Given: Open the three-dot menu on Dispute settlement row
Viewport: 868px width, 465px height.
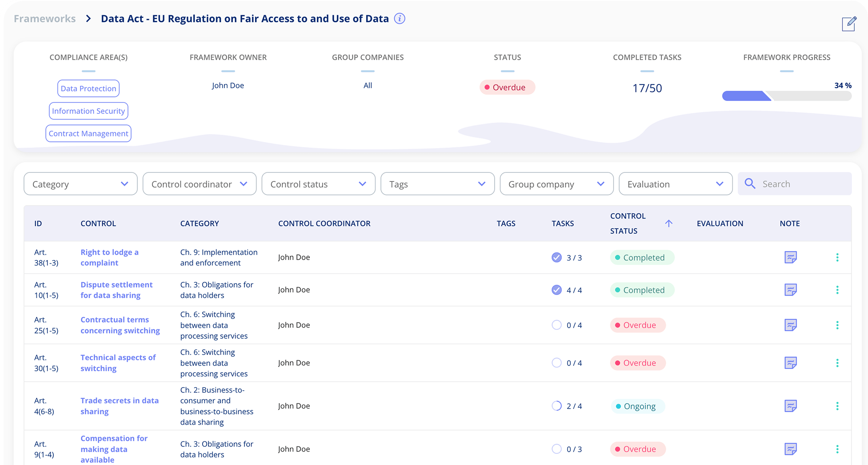Looking at the screenshot, I should 837,289.
